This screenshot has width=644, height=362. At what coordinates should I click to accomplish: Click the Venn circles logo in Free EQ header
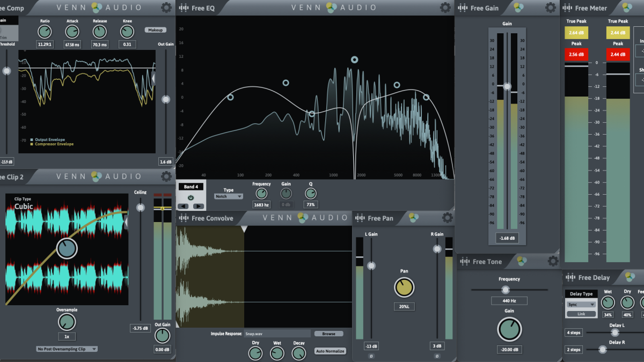(332, 8)
